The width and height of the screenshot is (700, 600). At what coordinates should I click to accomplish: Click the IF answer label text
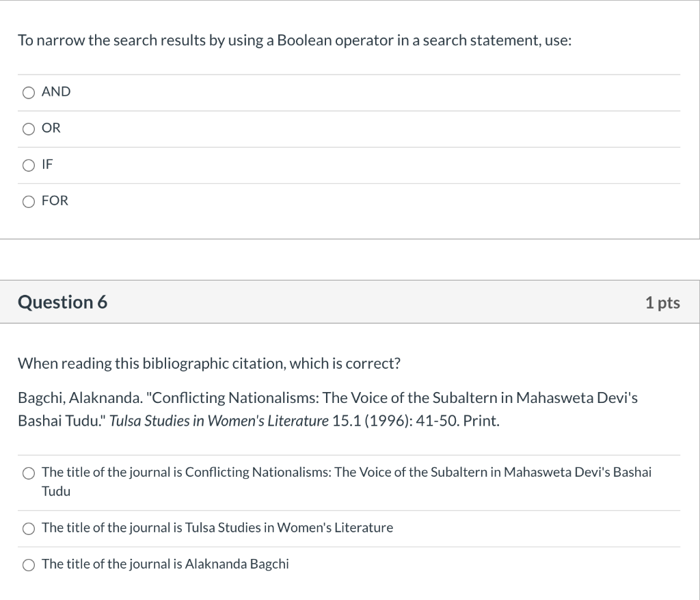(x=47, y=165)
